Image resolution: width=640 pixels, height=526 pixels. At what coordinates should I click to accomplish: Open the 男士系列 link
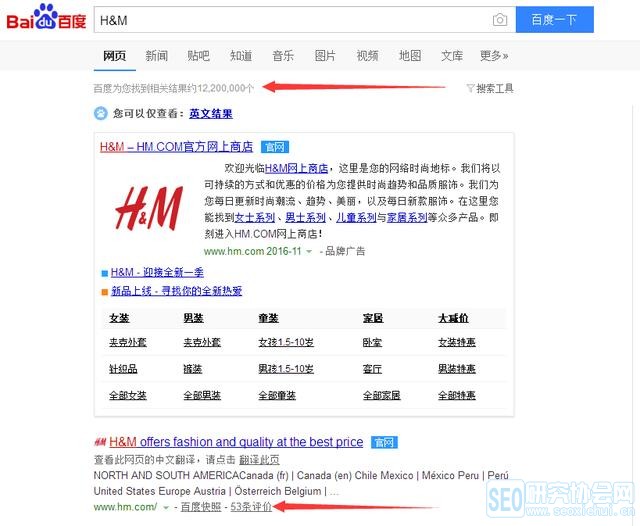pyautogui.click(x=305, y=218)
